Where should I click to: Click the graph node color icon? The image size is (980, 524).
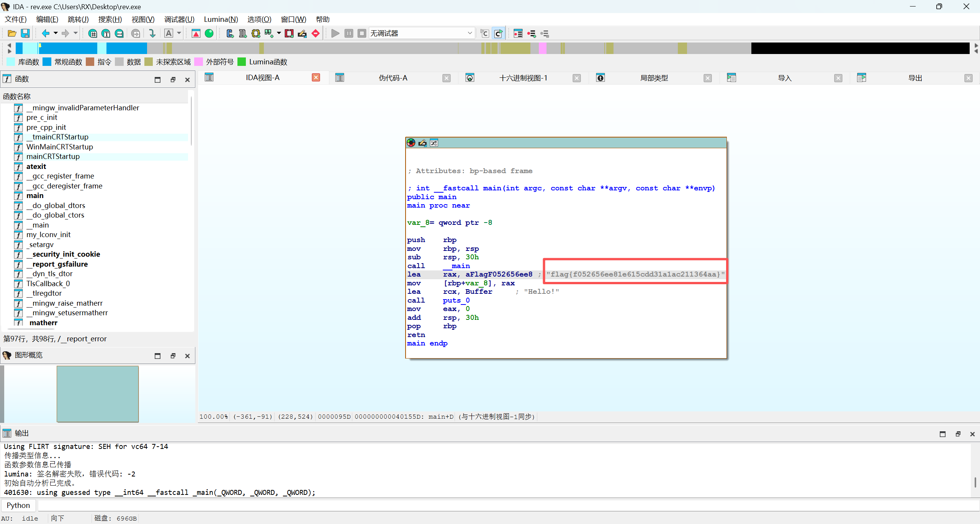411,143
